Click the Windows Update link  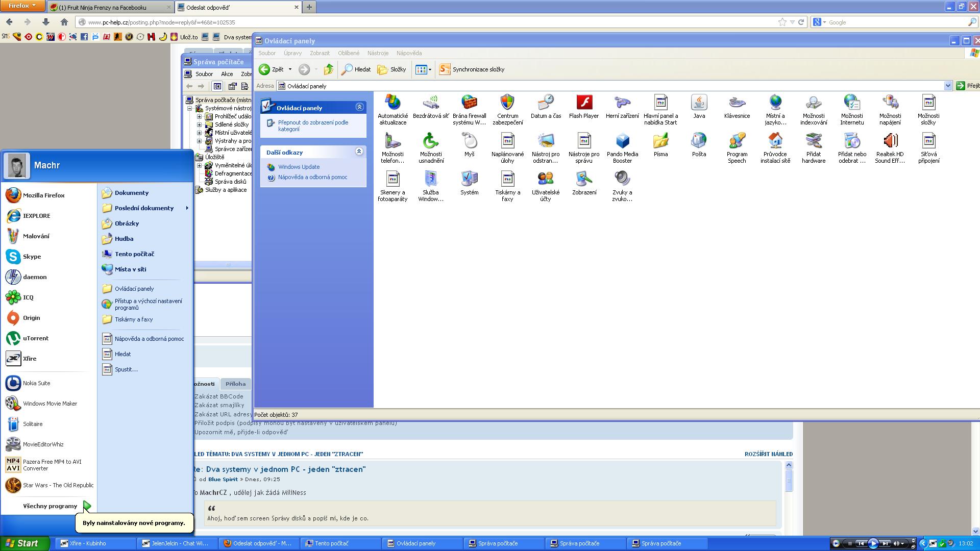299,167
